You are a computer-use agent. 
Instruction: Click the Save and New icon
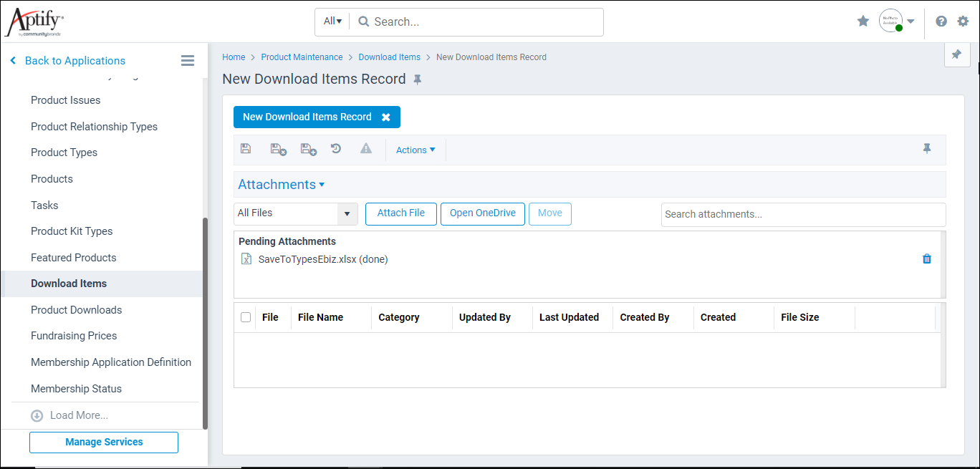click(308, 148)
